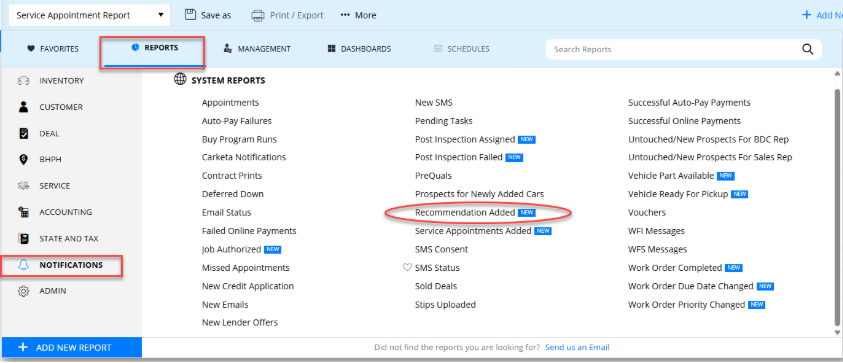Click the reports list vertical scrollbar
The image size is (843, 363).
coord(838,207)
